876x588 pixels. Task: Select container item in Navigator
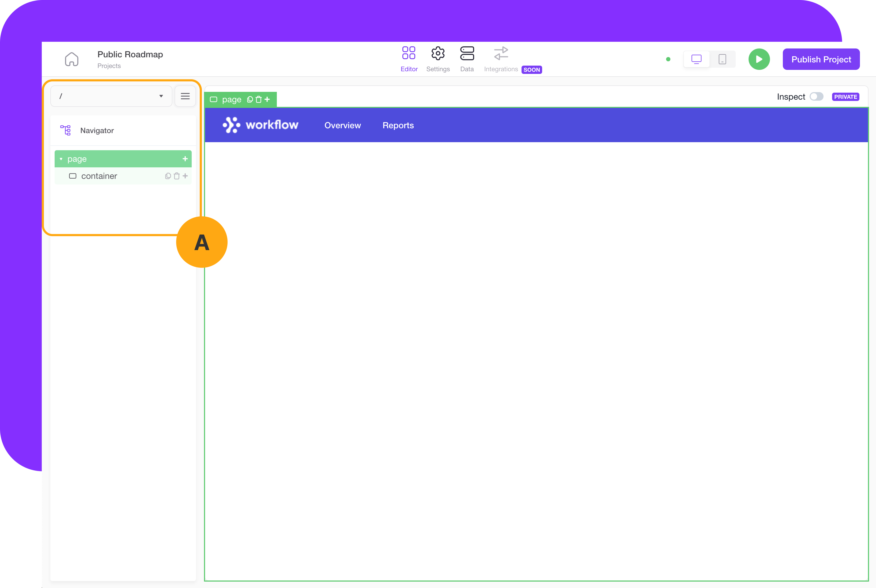point(123,176)
